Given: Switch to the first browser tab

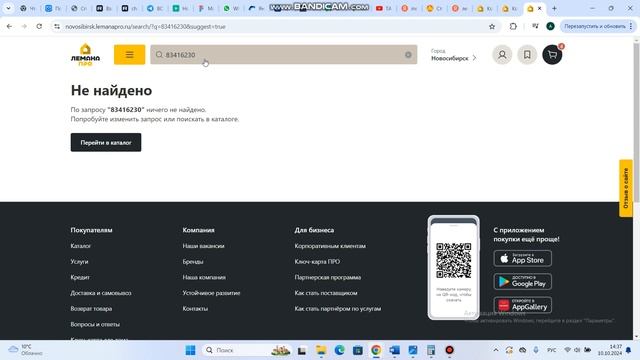Looking at the screenshot, I should click(28, 8).
